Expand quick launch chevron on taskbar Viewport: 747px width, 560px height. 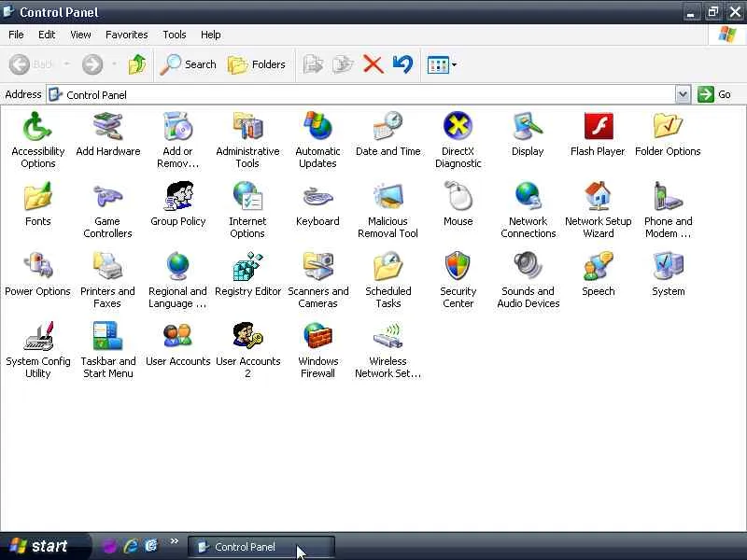pyautogui.click(x=175, y=541)
